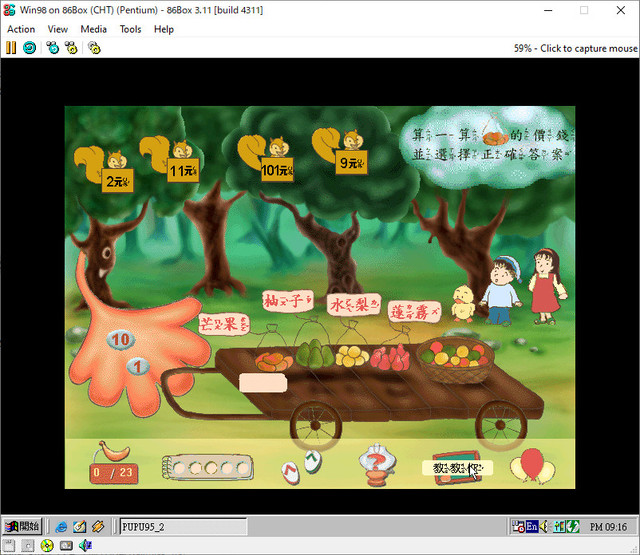This screenshot has height=555, width=640.
Task: Click the 86Box CD-ROM status icon
Action: pos(47,546)
